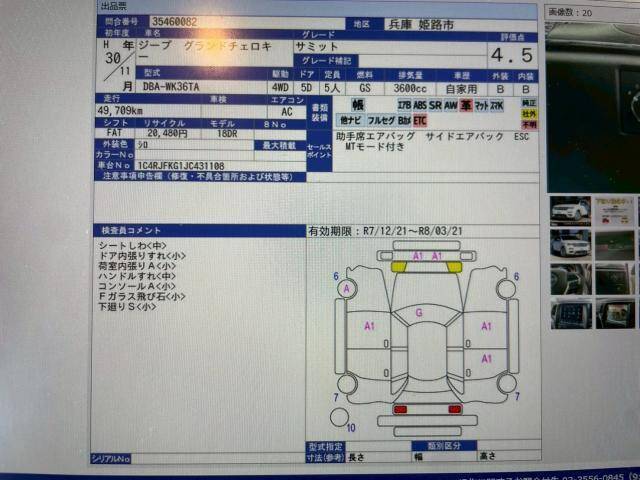Select the yellow 社外 option box
The height and width of the screenshot is (480, 640).
point(528,114)
